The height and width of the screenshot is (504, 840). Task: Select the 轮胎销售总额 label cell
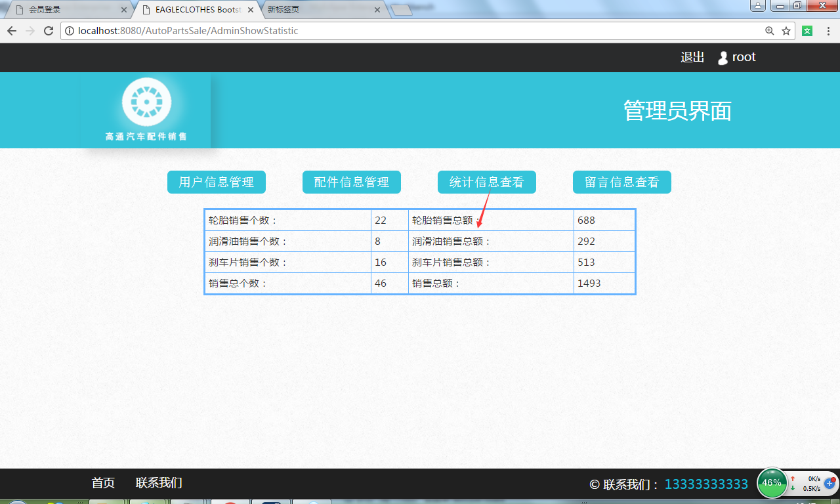coord(491,220)
